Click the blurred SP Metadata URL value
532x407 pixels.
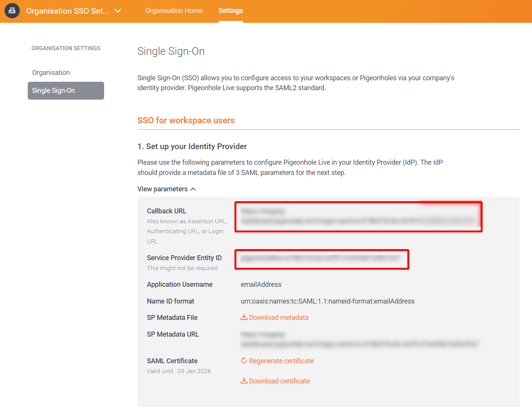click(x=359, y=339)
